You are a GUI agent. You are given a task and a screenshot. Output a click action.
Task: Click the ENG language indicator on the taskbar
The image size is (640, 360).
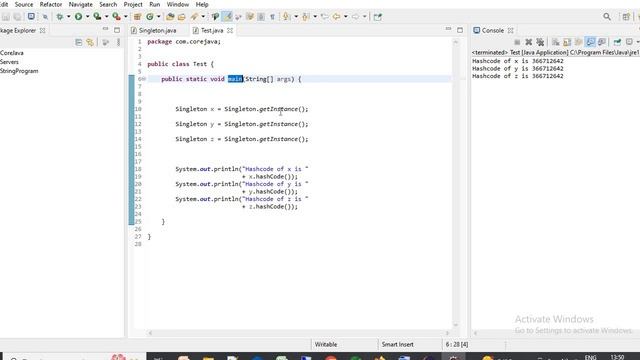coord(591,357)
